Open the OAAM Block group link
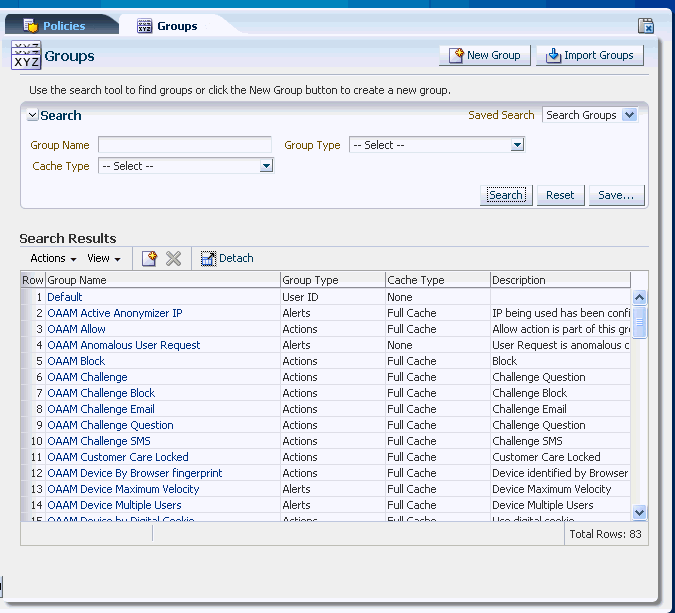Image resolution: width=675 pixels, height=613 pixels. tap(76, 361)
